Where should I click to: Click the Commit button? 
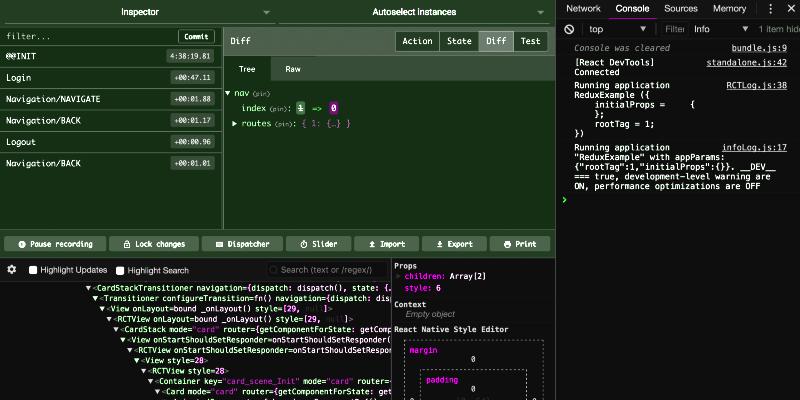coord(196,37)
